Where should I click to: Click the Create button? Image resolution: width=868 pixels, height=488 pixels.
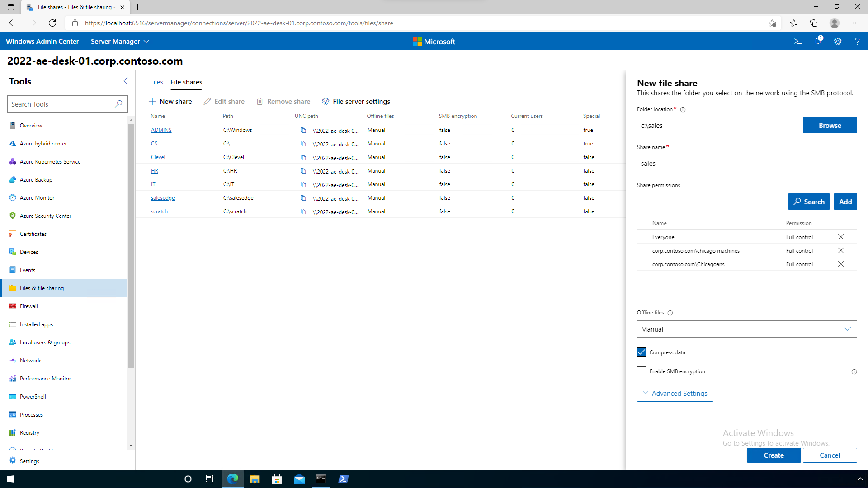coord(773,455)
